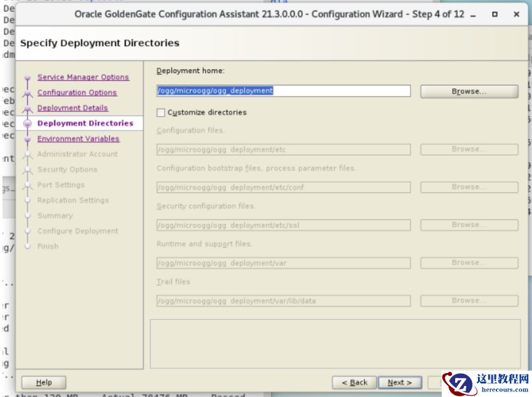
Task: Click the Replication Settings step
Action: pos(73,200)
